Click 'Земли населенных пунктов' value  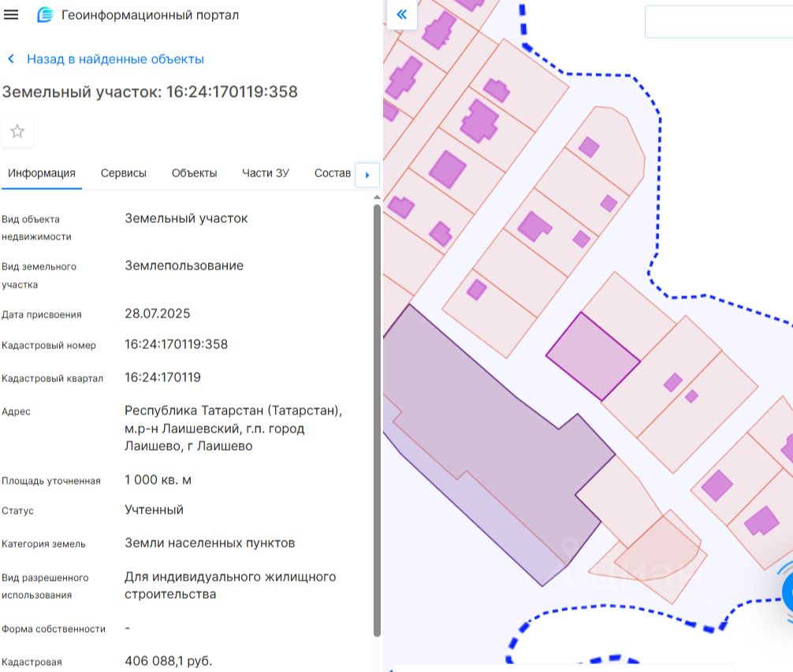click(x=210, y=543)
